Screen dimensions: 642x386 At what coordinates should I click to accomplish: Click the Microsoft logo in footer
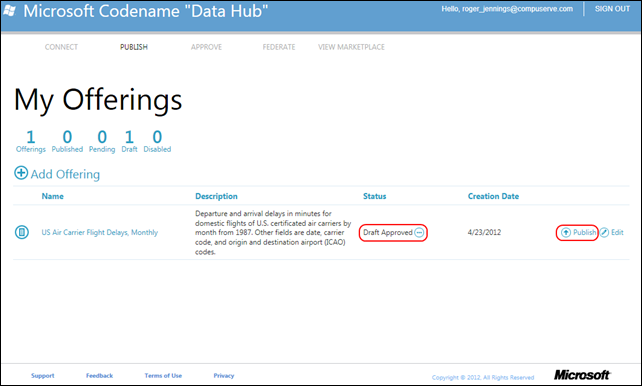click(x=582, y=375)
